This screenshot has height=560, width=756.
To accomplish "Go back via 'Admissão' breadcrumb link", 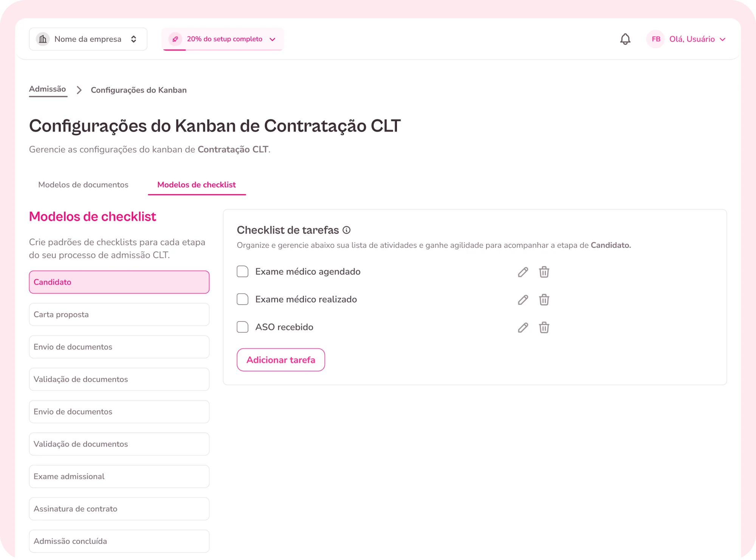I will 48,89.
